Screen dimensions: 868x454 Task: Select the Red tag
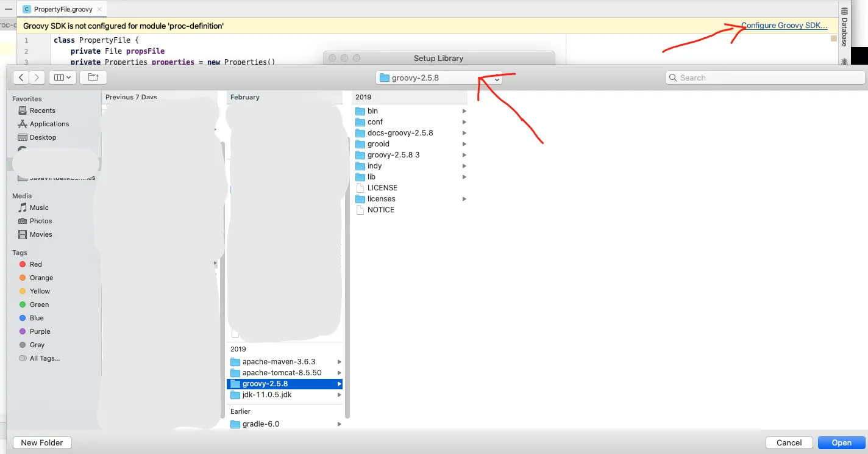coord(36,264)
